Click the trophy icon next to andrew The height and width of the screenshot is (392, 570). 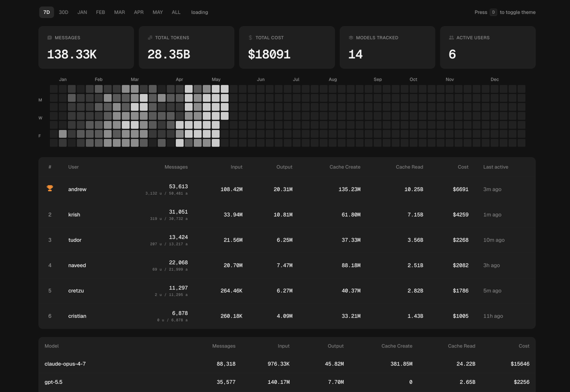pos(50,188)
